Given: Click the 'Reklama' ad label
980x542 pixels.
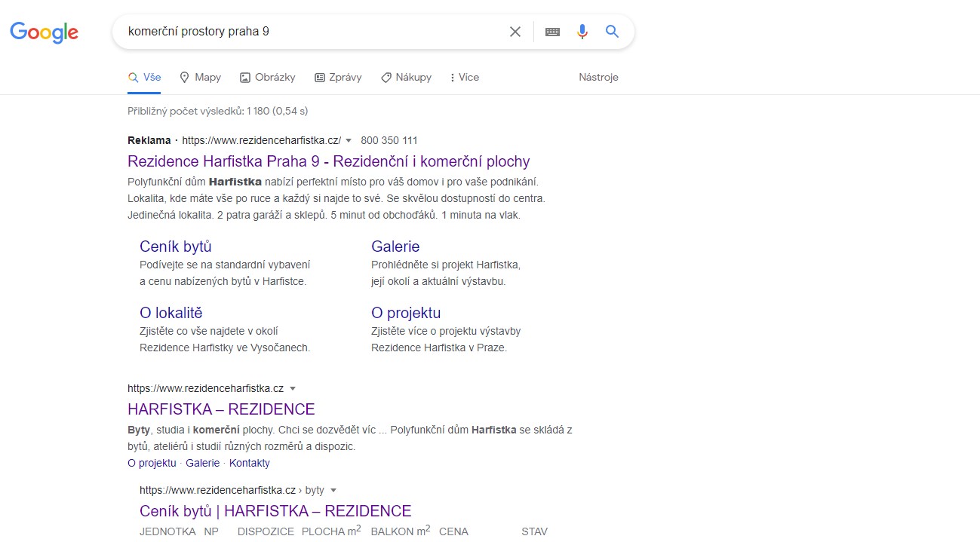Looking at the screenshot, I should click(x=149, y=140).
